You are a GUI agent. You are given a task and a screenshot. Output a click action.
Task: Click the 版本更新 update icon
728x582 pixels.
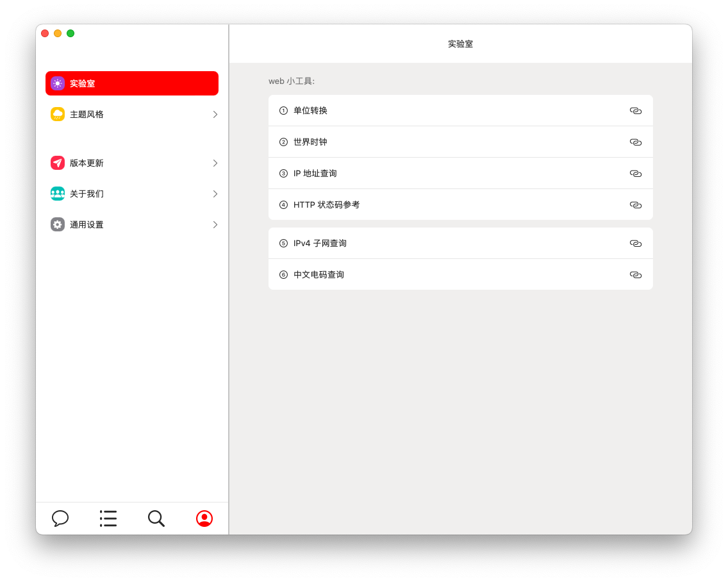tap(58, 163)
